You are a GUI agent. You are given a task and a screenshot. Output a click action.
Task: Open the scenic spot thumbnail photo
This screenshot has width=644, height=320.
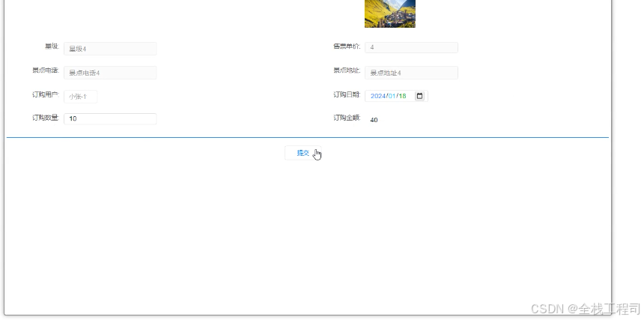click(389, 13)
